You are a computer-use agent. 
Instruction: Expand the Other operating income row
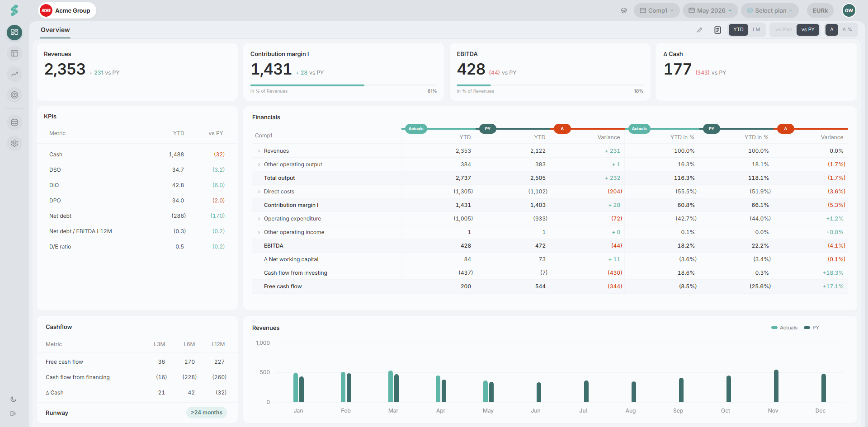(x=259, y=232)
